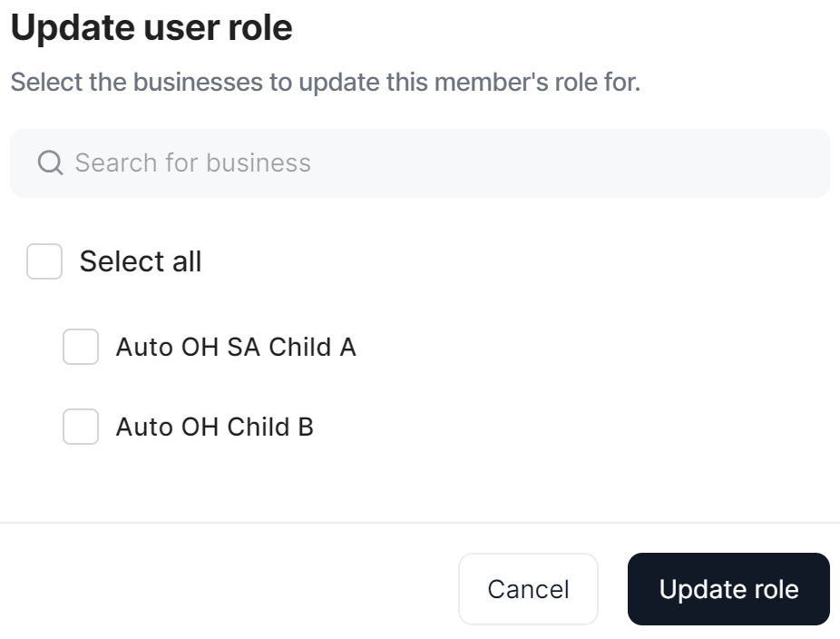This screenshot has height=639, width=840.
Task: Click empty area inside the search bar
Action: click(590, 163)
